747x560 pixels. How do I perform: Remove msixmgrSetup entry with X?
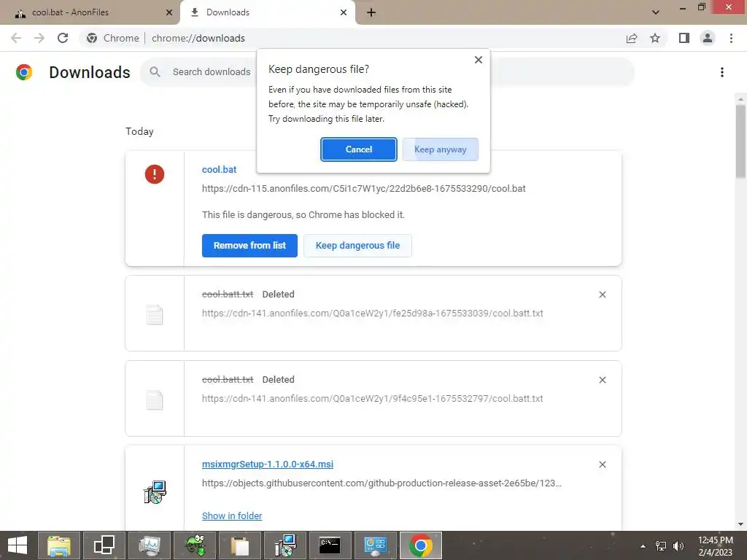point(602,464)
